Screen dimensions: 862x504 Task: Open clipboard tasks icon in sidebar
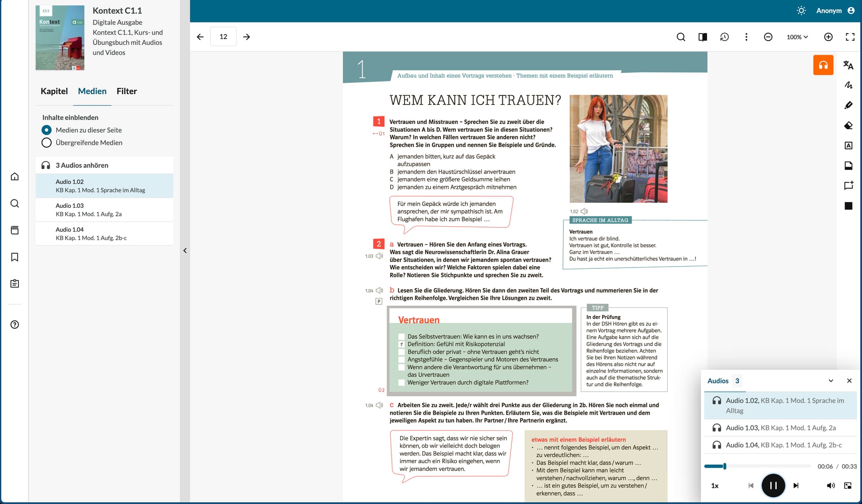(x=15, y=284)
